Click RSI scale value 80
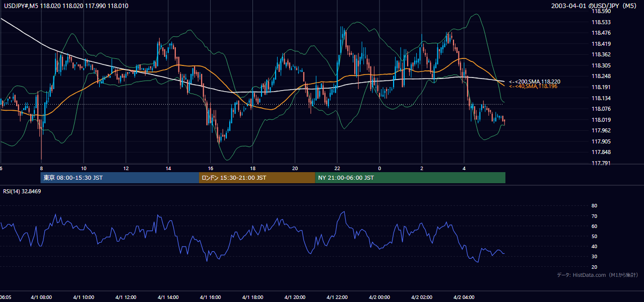 tap(594, 206)
